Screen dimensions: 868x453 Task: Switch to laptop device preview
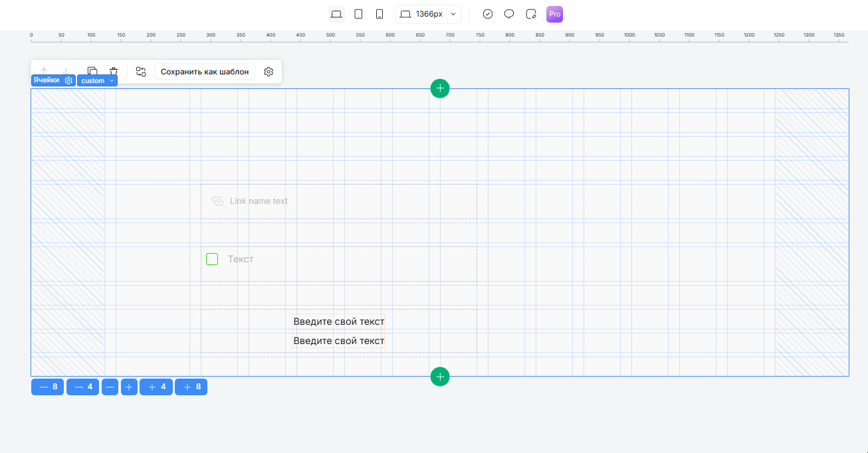[336, 14]
